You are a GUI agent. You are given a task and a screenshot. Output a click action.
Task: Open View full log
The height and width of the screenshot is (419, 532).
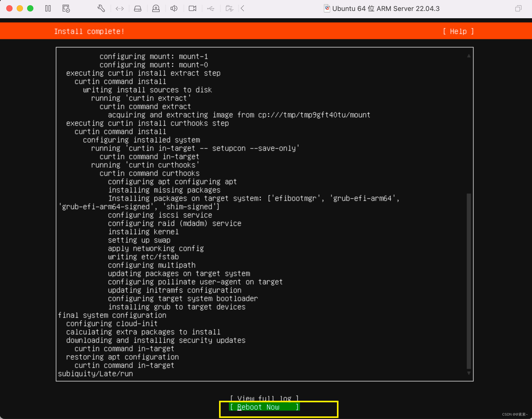264,398
